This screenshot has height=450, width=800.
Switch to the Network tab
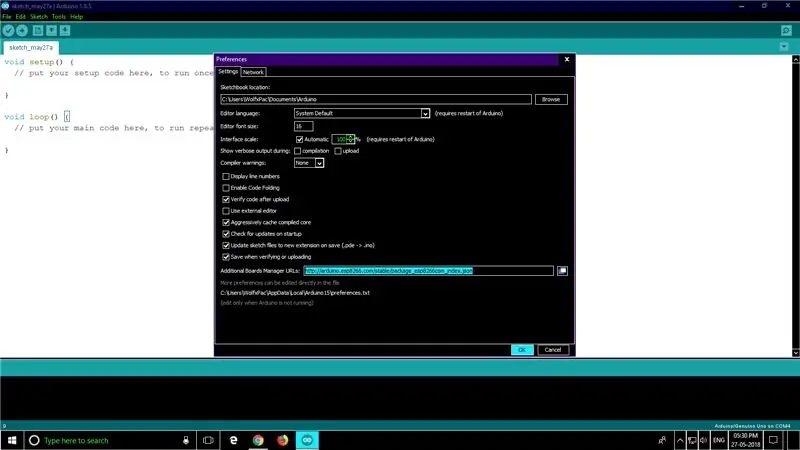click(253, 72)
